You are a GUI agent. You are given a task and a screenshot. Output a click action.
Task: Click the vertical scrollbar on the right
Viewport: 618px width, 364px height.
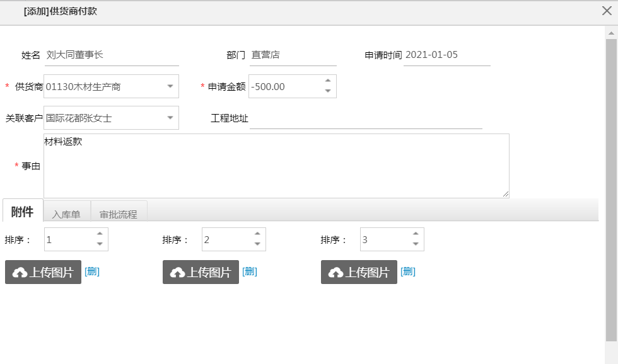pyautogui.click(x=611, y=189)
